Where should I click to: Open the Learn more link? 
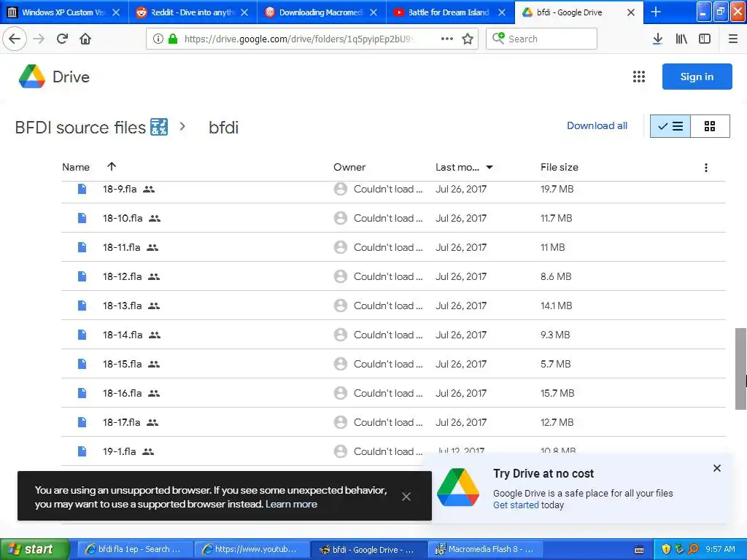coord(291,505)
